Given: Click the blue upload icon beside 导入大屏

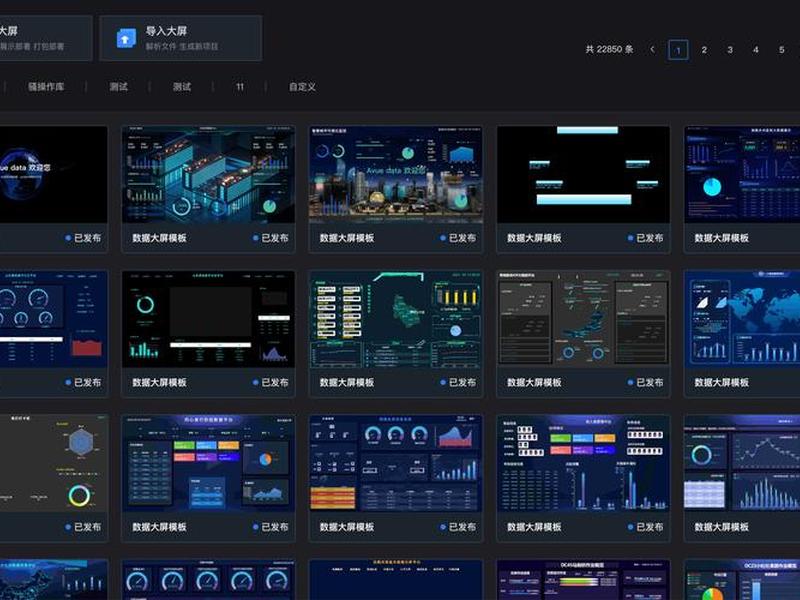Looking at the screenshot, I should point(126,38).
